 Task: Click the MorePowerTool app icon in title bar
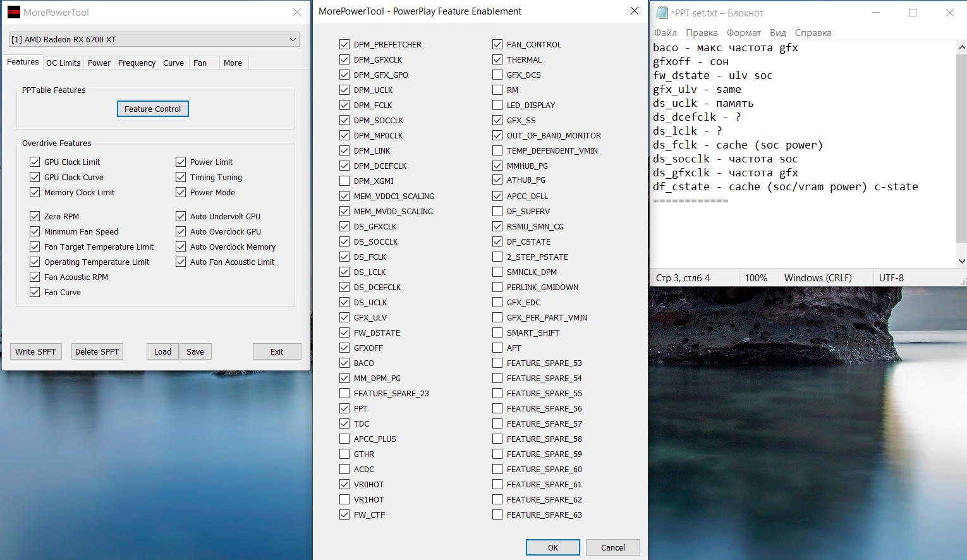coord(14,12)
